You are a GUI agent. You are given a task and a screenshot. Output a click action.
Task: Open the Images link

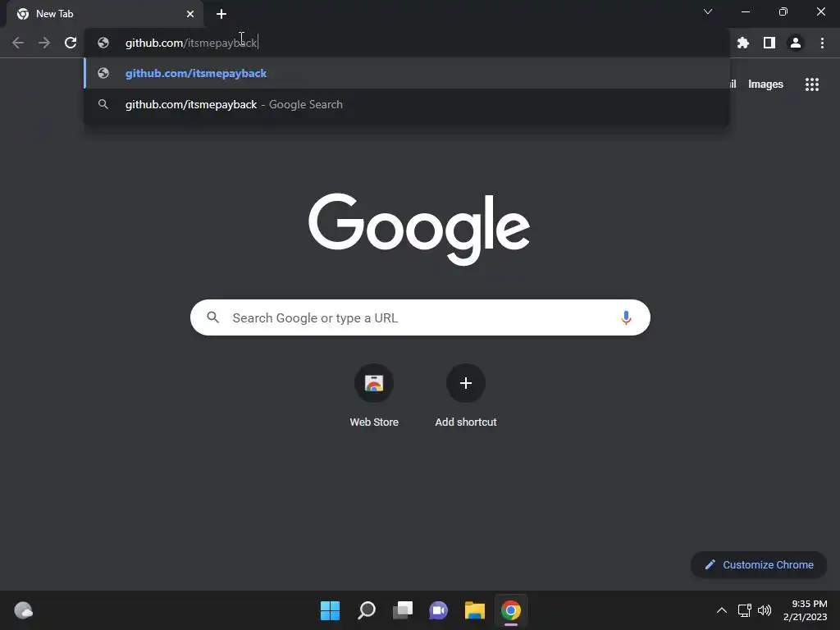click(x=765, y=84)
